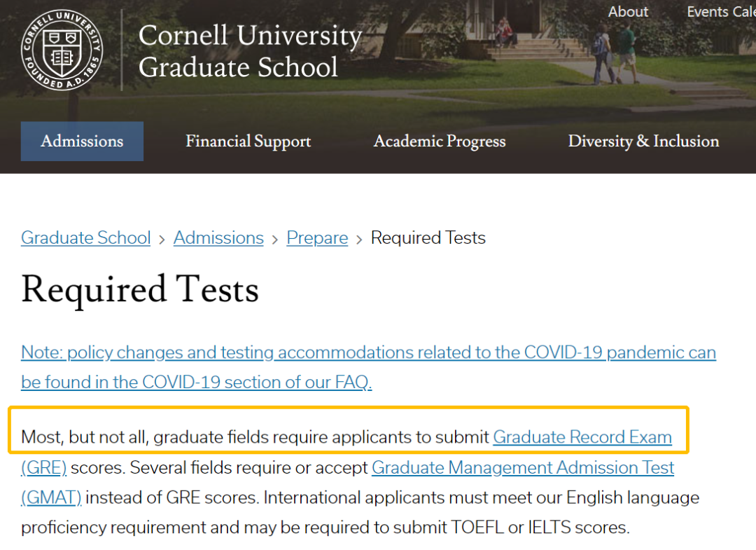Screen dimensions: 756x550
Task: Click the Cornell University seal logo
Action: tap(62, 50)
